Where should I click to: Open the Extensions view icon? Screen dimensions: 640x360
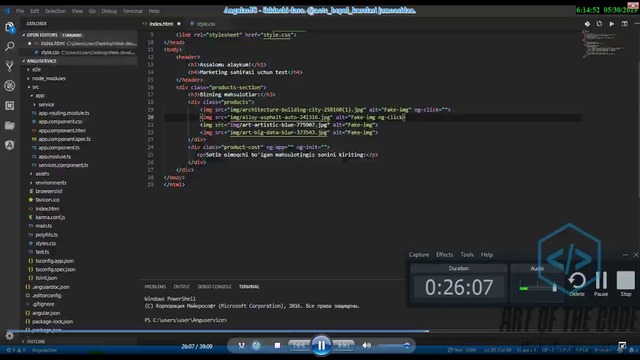[10, 105]
